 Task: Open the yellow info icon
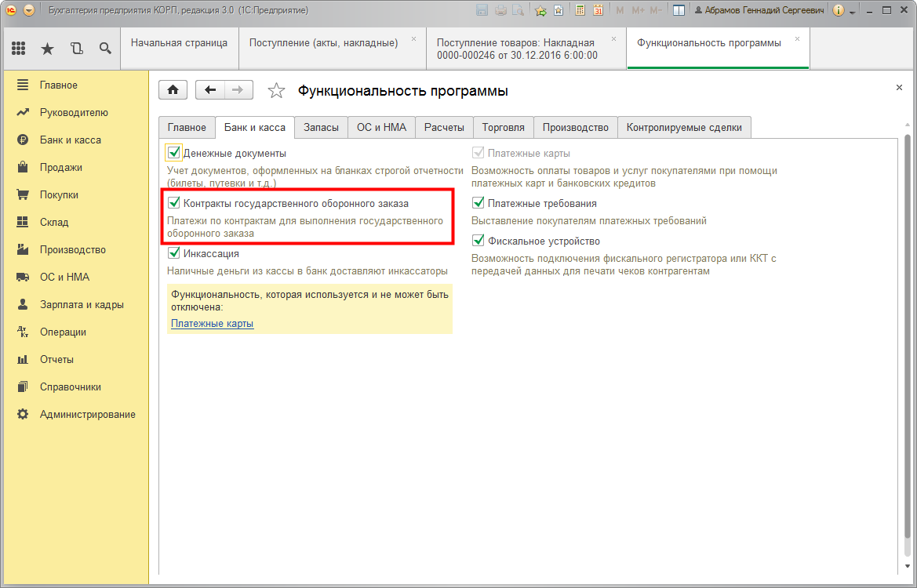coord(839,10)
